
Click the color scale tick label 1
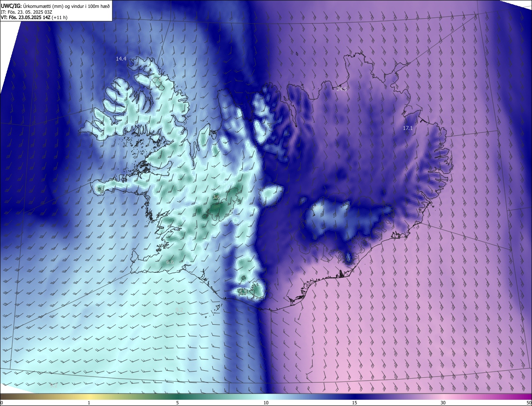pos(89,403)
